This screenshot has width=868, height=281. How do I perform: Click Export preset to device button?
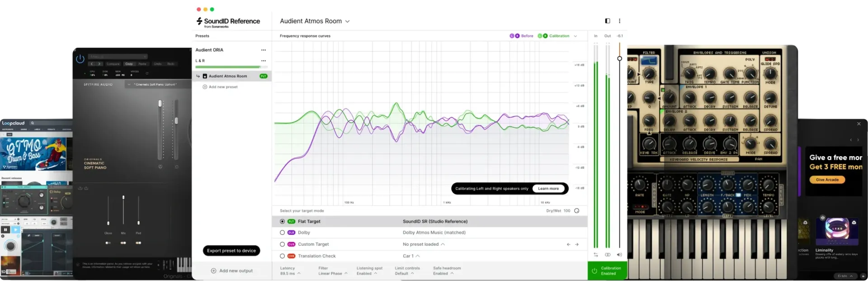(x=231, y=251)
